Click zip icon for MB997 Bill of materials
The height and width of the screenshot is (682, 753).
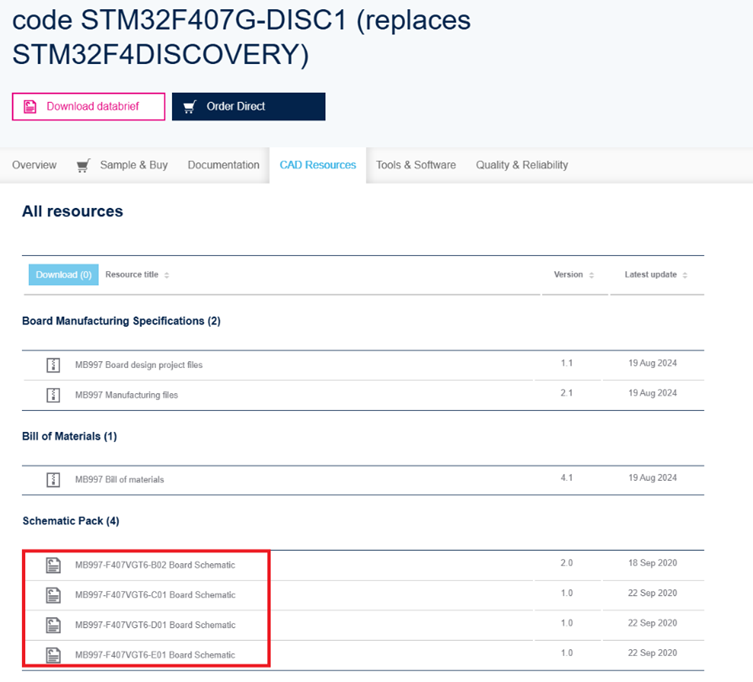(x=53, y=479)
